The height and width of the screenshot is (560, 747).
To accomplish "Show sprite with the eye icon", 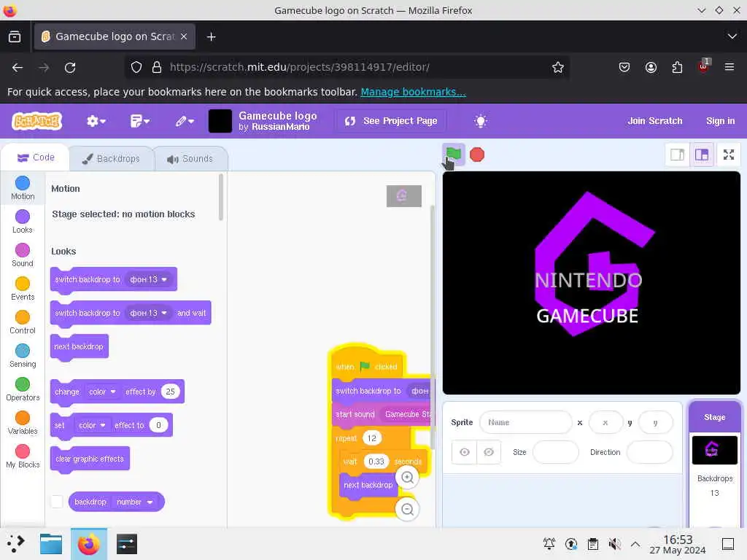I will pyautogui.click(x=465, y=452).
